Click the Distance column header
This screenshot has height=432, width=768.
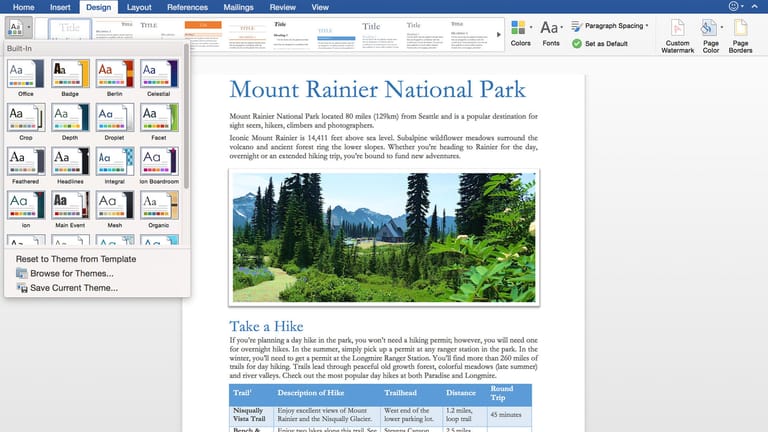pyautogui.click(x=460, y=393)
